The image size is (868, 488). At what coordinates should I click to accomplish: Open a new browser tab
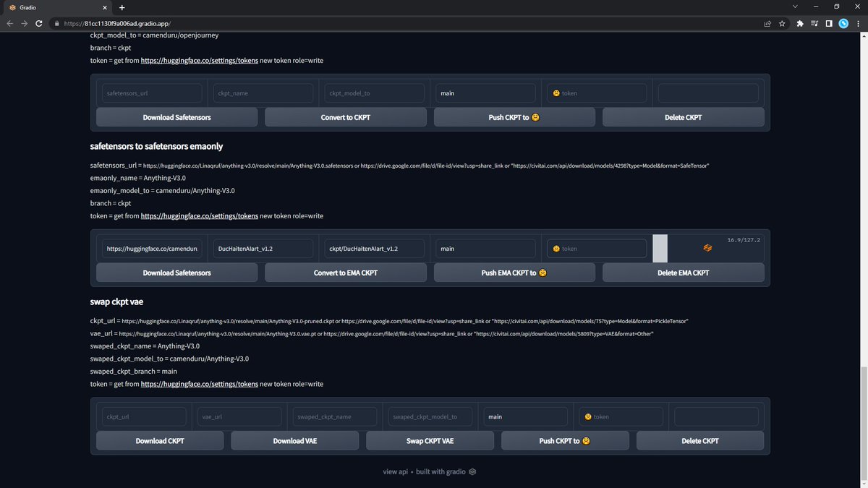[x=122, y=7]
